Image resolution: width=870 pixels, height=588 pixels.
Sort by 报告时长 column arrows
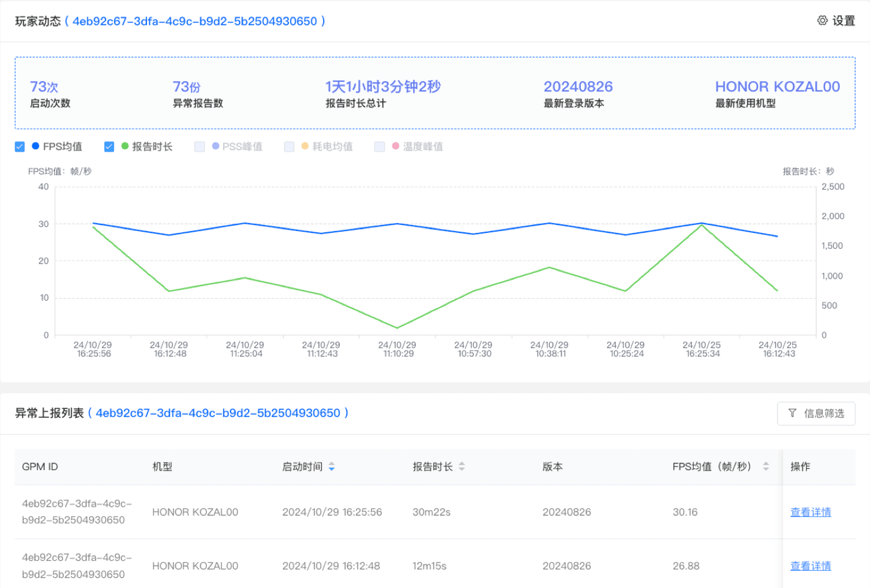(x=462, y=466)
